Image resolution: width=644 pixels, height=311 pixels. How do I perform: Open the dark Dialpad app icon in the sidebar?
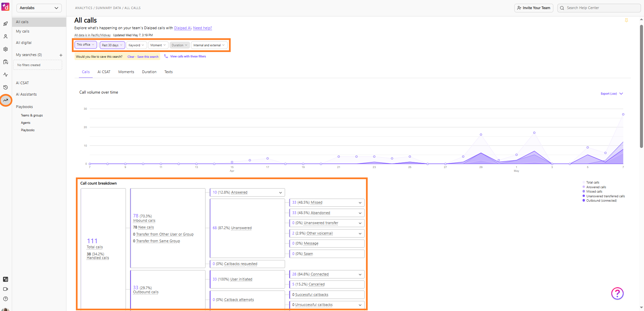5,279
